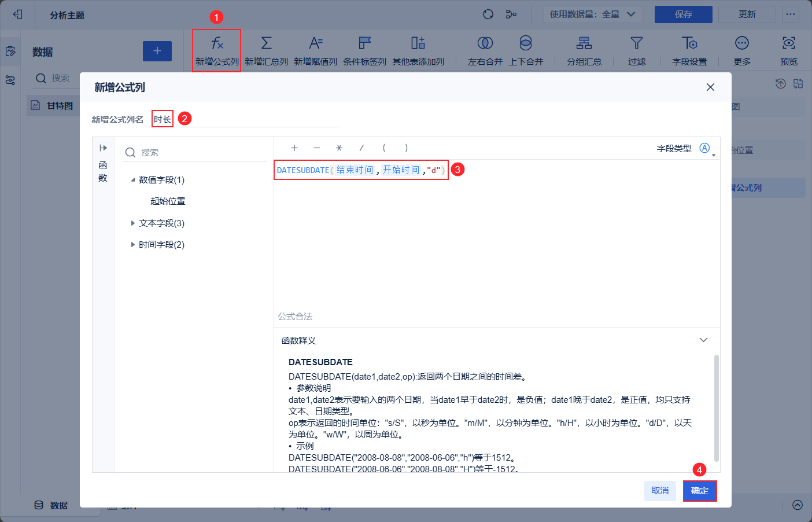
Task: Click the data flow icon in the top bar
Action: click(511, 14)
